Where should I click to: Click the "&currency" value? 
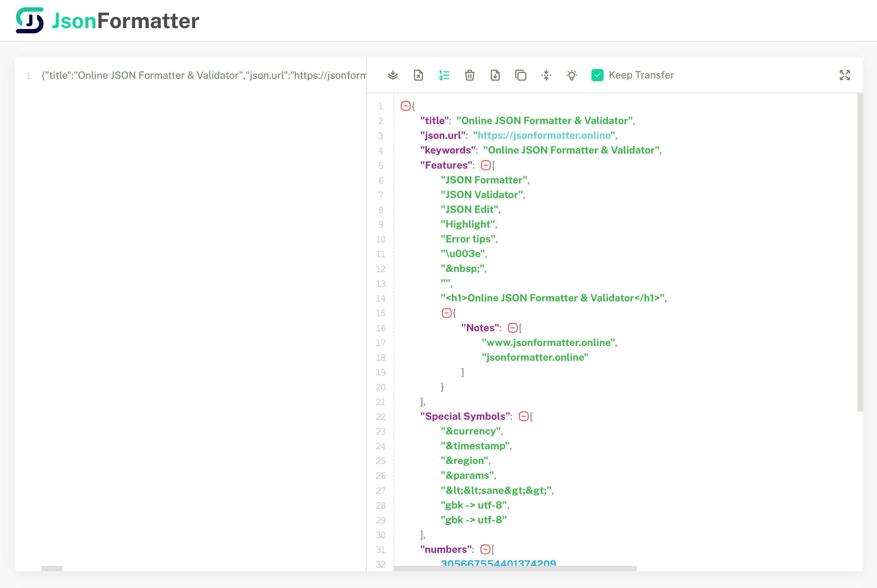click(471, 431)
